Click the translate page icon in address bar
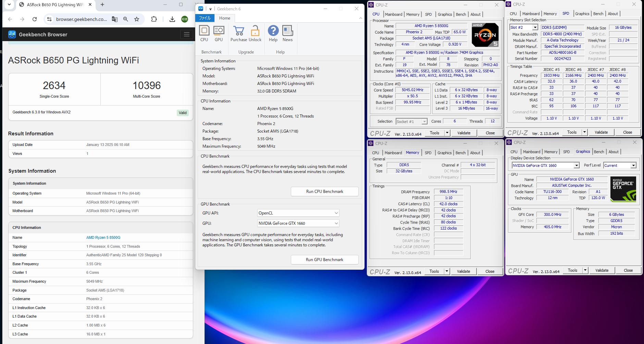This screenshot has width=644, height=344. 115,19
